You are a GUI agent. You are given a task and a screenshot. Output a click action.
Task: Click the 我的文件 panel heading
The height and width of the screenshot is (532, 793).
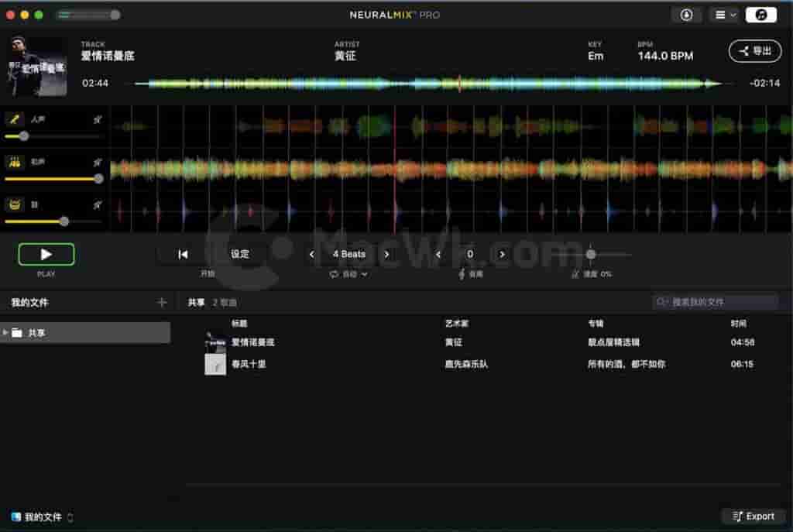click(x=30, y=303)
